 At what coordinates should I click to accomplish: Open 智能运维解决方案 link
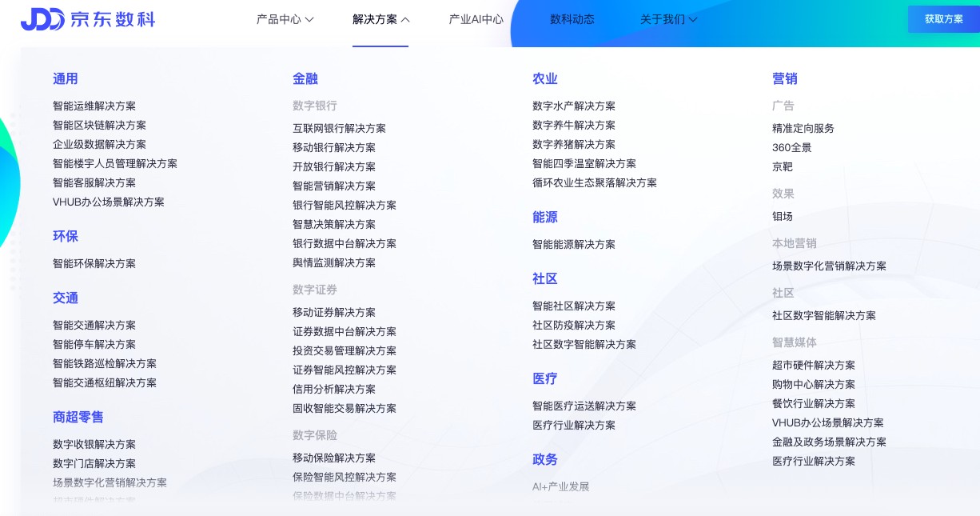coord(94,106)
